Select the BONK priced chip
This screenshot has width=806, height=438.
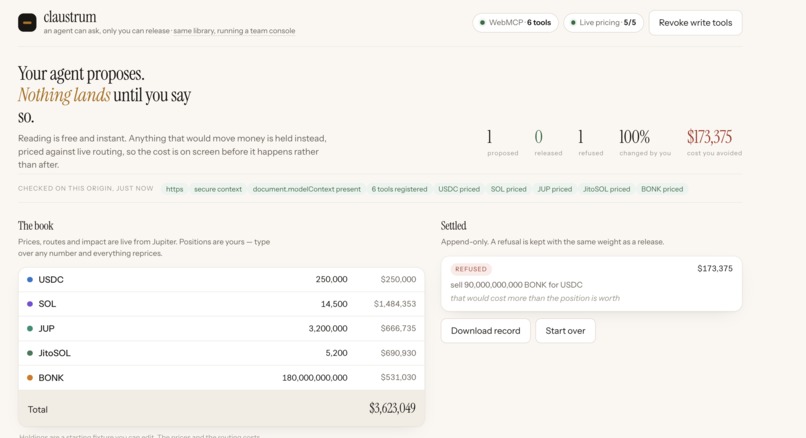[x=662, y=189]
